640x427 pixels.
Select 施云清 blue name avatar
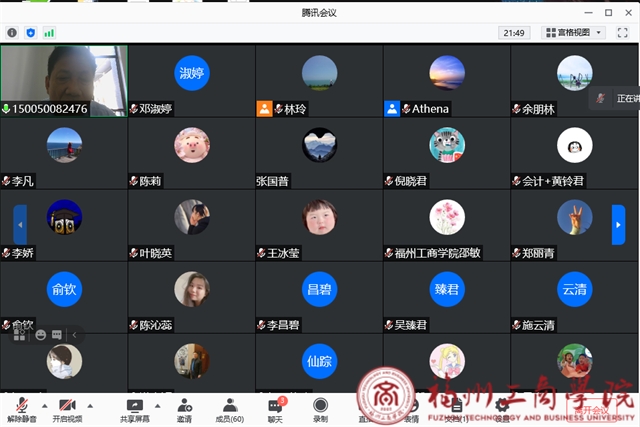click(575, 289)
